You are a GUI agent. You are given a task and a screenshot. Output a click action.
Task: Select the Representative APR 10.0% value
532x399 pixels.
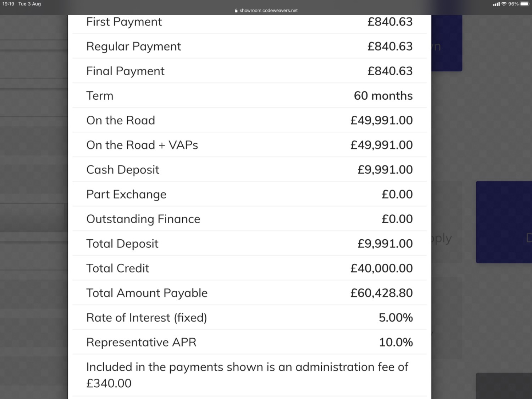tap(396, 342)
